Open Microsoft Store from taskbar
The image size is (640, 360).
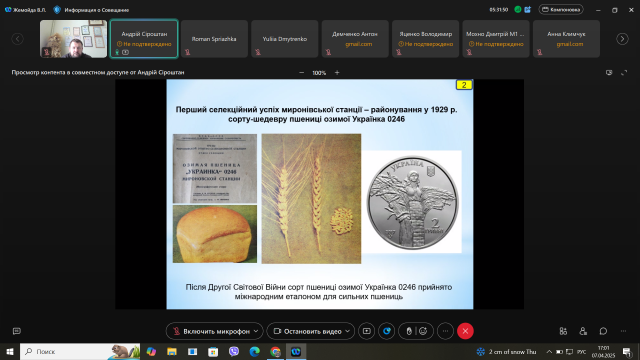pos(213,351)
